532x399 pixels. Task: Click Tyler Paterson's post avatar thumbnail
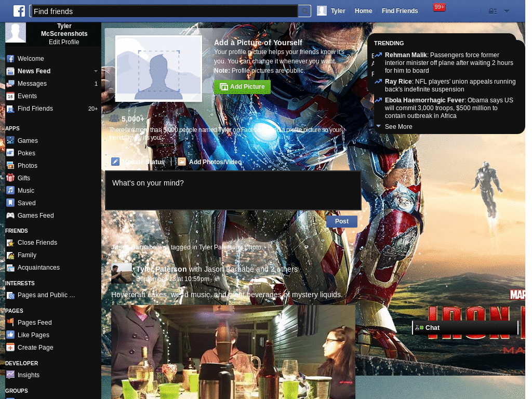122,273
